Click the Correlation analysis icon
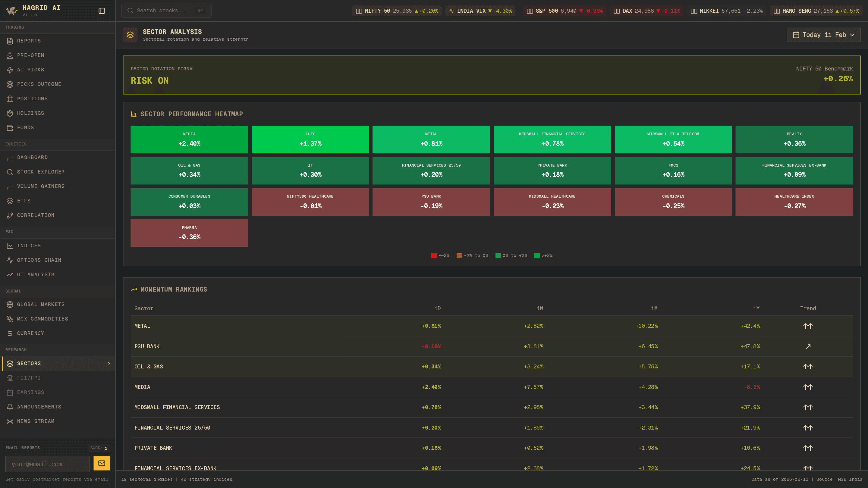Image resolution: width=868 pixels, height=488 pixels. (10, 215)
